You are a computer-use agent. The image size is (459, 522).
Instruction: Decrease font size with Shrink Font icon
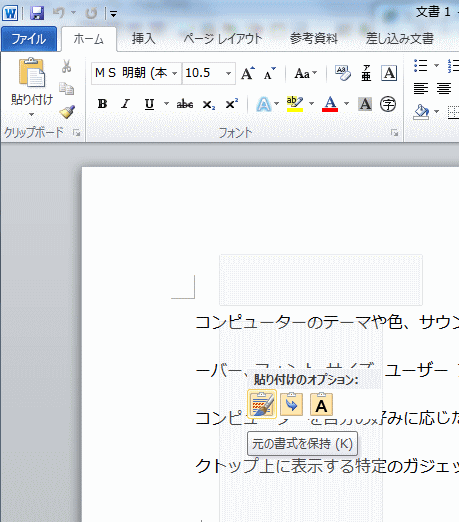point(269,73)
